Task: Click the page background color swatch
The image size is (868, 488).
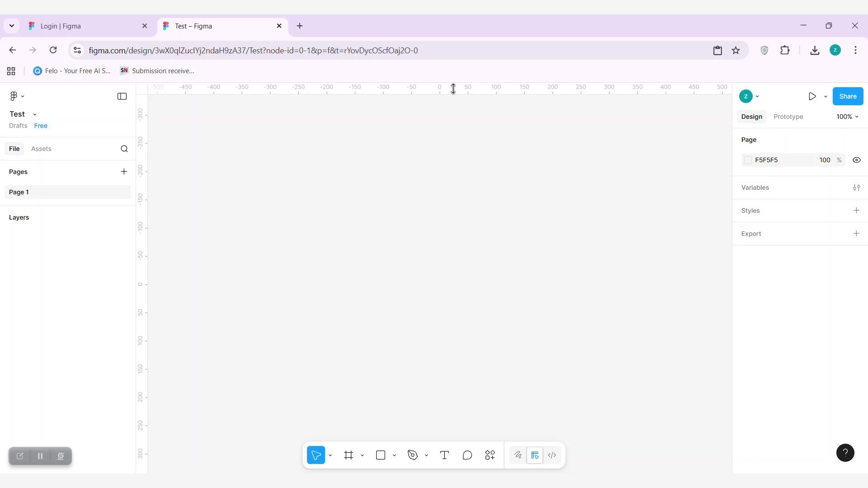Action: click(x=748, y=160)
